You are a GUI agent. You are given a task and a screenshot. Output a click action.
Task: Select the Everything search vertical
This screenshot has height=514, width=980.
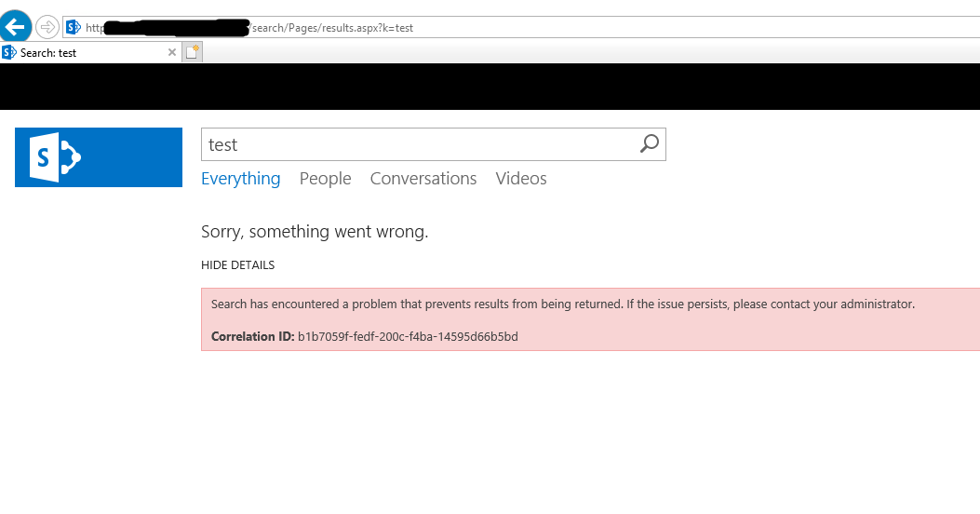click(x=240, y=179)
